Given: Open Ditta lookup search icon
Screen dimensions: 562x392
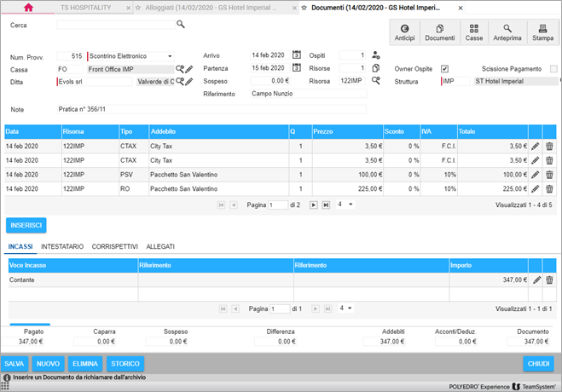Looking at the screenshot, I should coord(180,82).
